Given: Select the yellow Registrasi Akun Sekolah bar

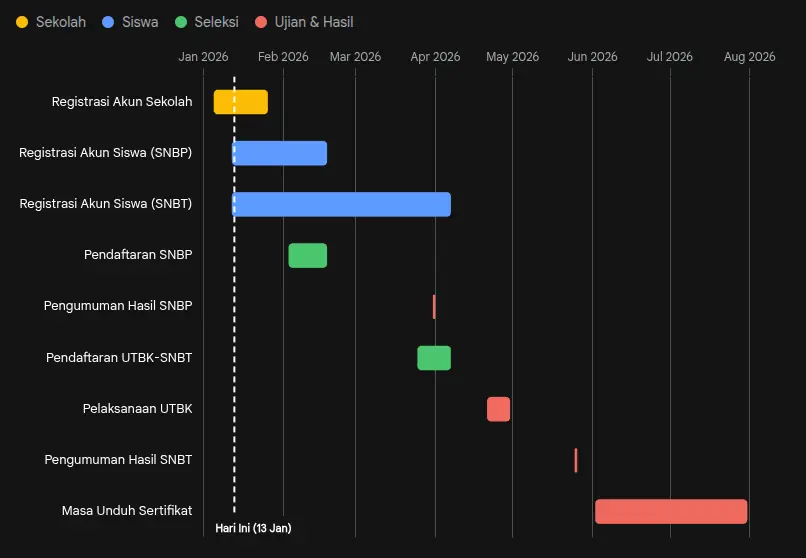Looking at the screenshot, I should click(x=241, y=102).
